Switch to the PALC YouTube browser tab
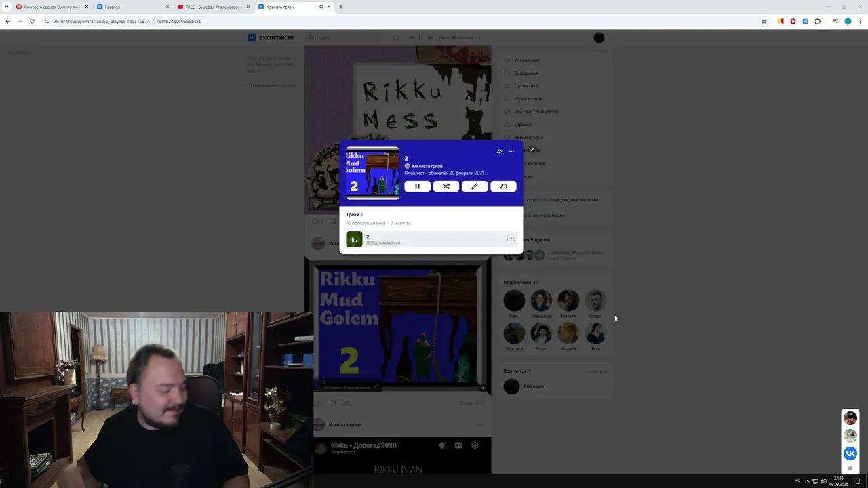 click(213, 7)
